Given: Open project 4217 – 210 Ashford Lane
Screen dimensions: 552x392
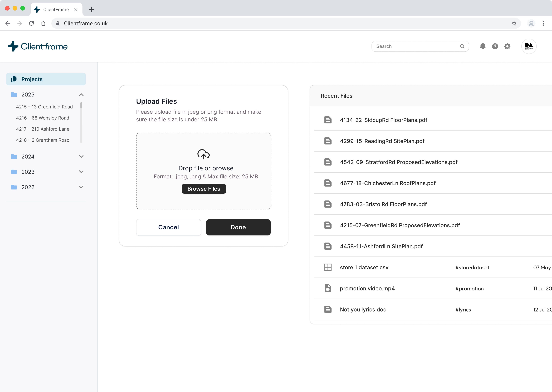Looking at the screenshot, I should tap(43, 129).
